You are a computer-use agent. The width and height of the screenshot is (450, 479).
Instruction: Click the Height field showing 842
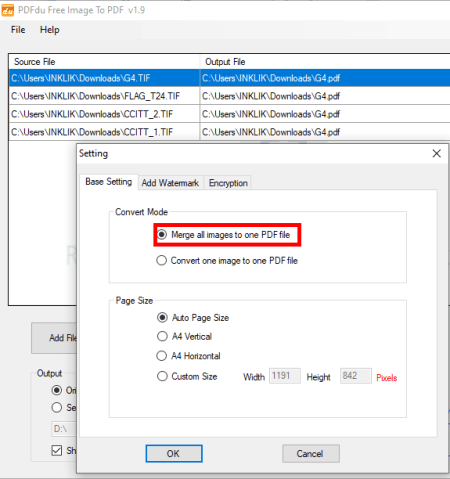click(356, 376)
